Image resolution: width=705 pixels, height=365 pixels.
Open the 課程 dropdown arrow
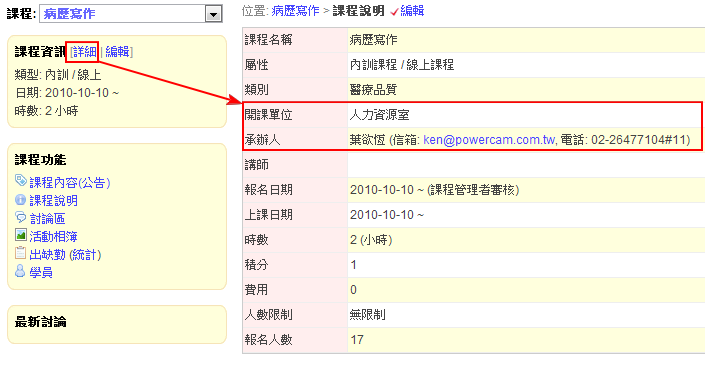coord(214,14)
